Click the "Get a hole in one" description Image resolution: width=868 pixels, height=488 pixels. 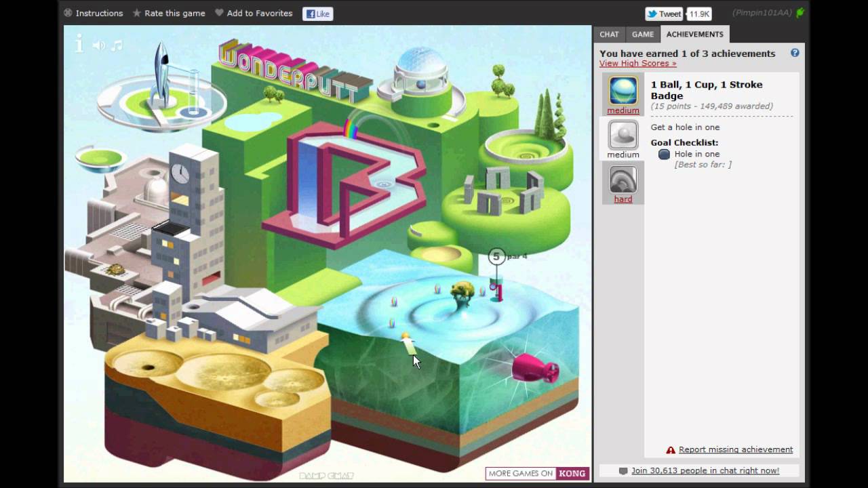(x=686, y=127)
